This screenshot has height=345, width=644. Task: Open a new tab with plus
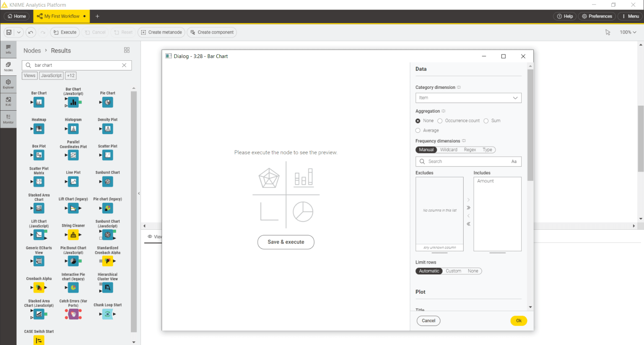pyautogui.click(x=97, y=16)
